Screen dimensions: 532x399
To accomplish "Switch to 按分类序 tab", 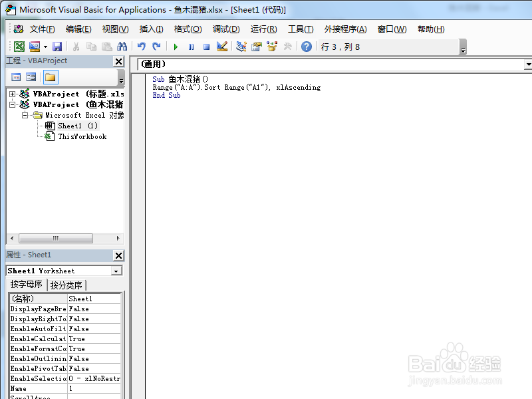I will (66, 285).
